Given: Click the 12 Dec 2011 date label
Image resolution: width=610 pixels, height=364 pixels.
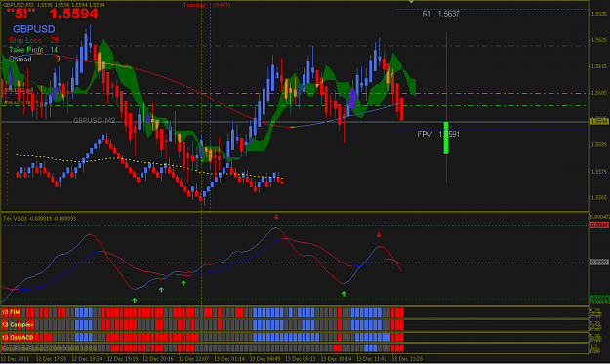Looking at the screenshot, I should click(x=15, y=358).
